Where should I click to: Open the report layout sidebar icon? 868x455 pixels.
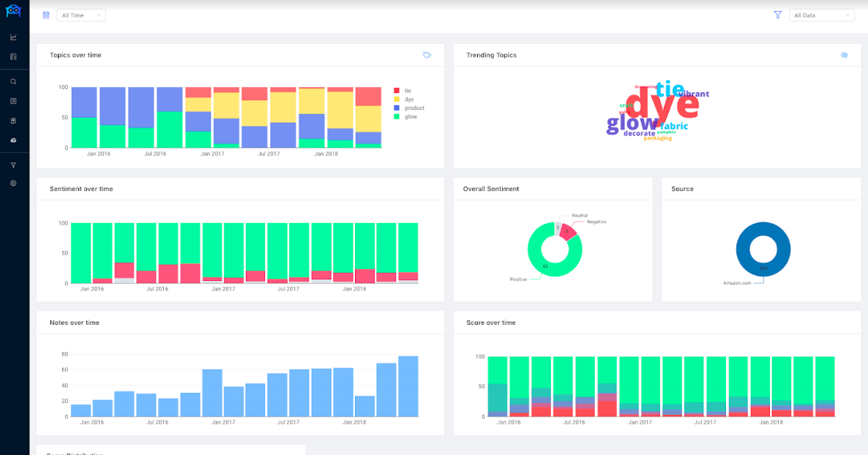coord(13,56)
